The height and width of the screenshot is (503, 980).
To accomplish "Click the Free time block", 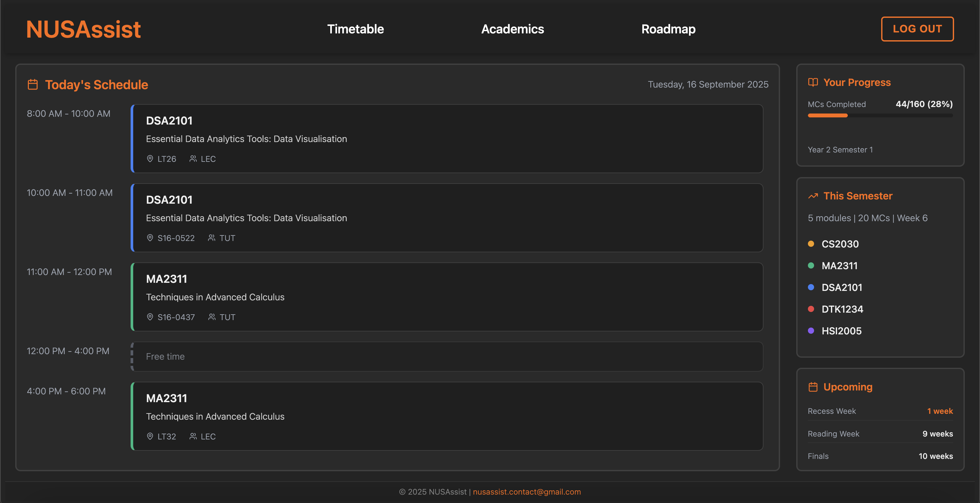I will point(447,356).
